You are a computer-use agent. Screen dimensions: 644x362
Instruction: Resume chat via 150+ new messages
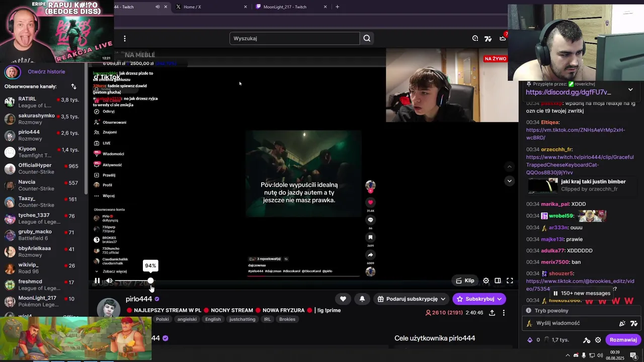pyautogui.click(x=581, y=293)
